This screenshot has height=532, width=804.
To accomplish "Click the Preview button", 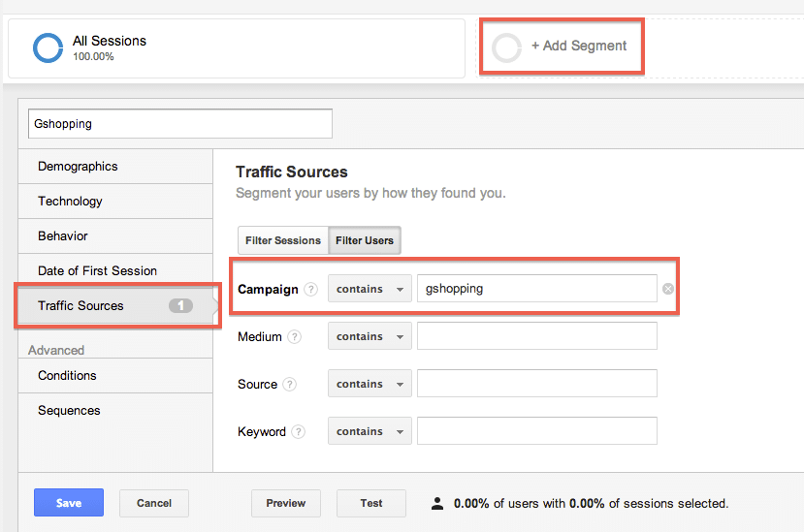I will (x=285, y=503).
